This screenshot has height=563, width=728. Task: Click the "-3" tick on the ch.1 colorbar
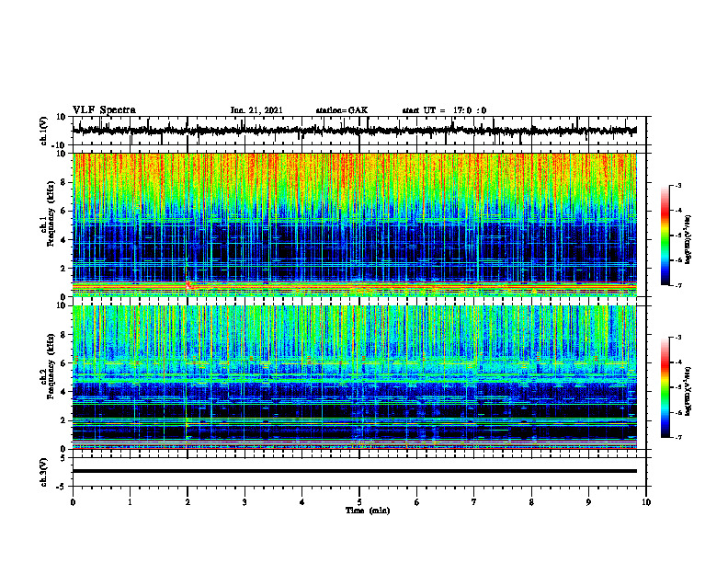coord(677,185)
